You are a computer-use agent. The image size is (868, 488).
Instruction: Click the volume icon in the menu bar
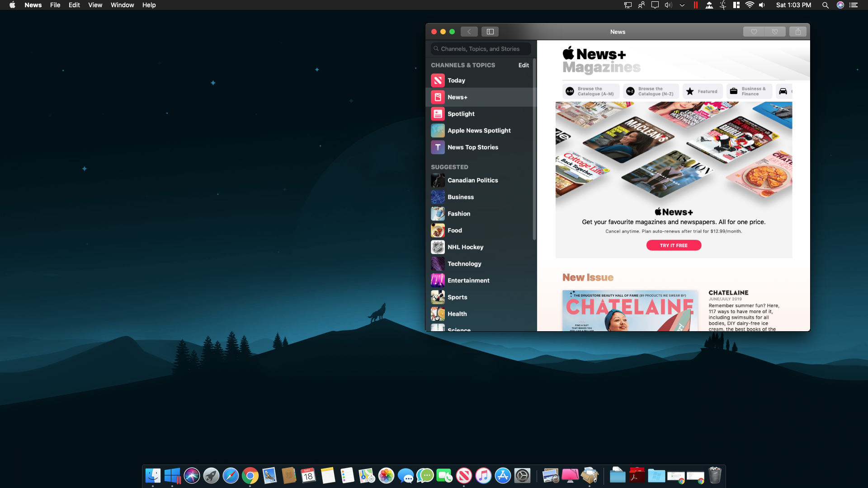(x=762, y=5)
